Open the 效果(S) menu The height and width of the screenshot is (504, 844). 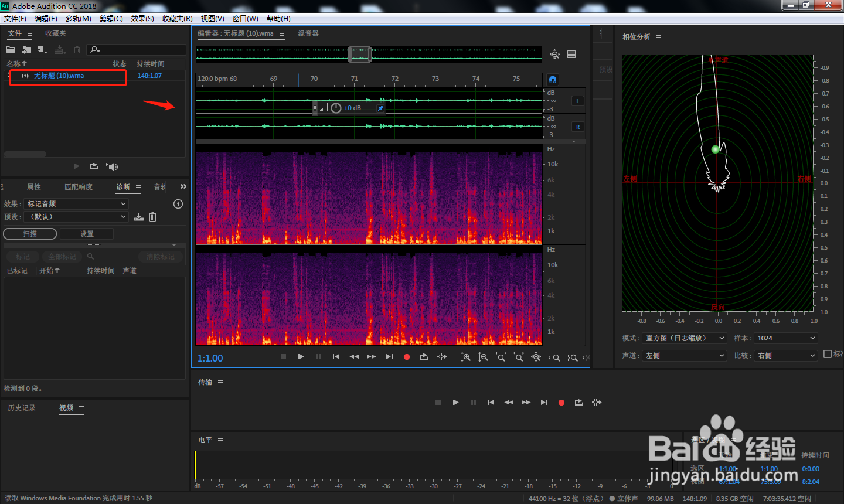pyautogui.click(x=142, y=19)
